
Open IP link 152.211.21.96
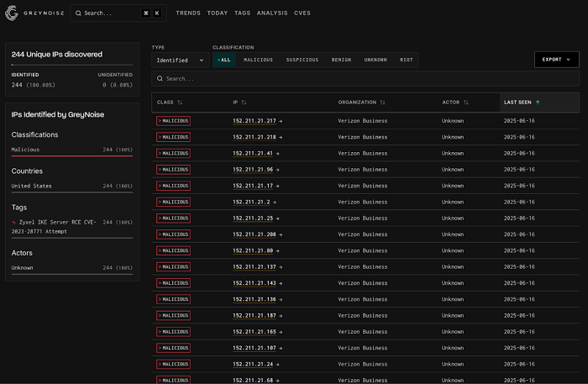[253, 170]
